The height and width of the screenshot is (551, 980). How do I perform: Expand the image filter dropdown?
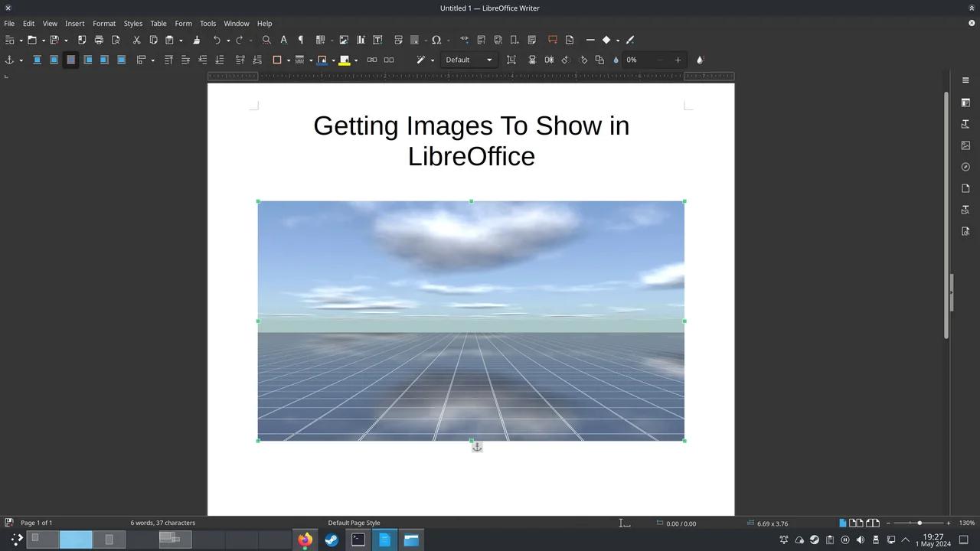431,60
